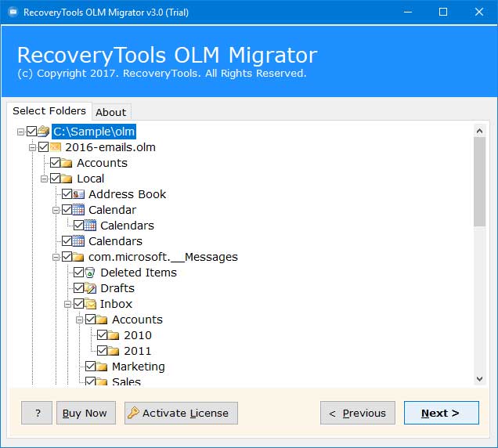Click the open-folder icon beside C:\Sample\olm
This screenshot has width=498, height=448.
44,132
